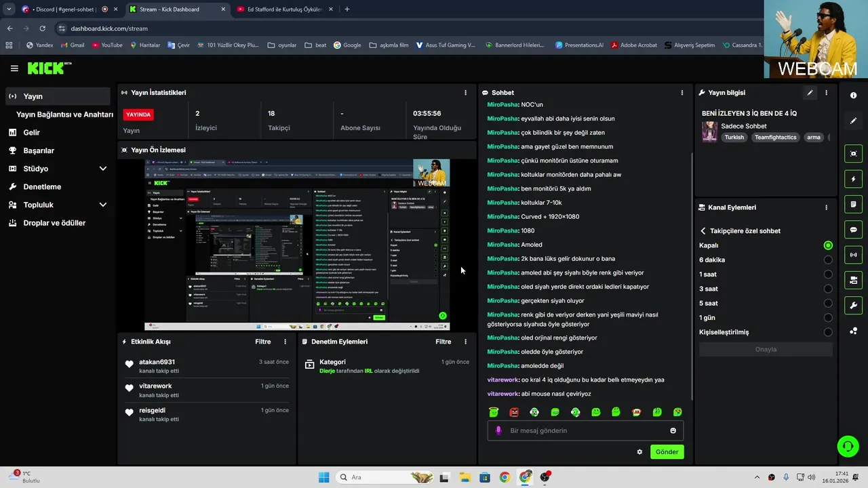Switch to the Discord #genel-sohbet tab
The width and height of the screenshot is (868, 488).
coord(68,9)
